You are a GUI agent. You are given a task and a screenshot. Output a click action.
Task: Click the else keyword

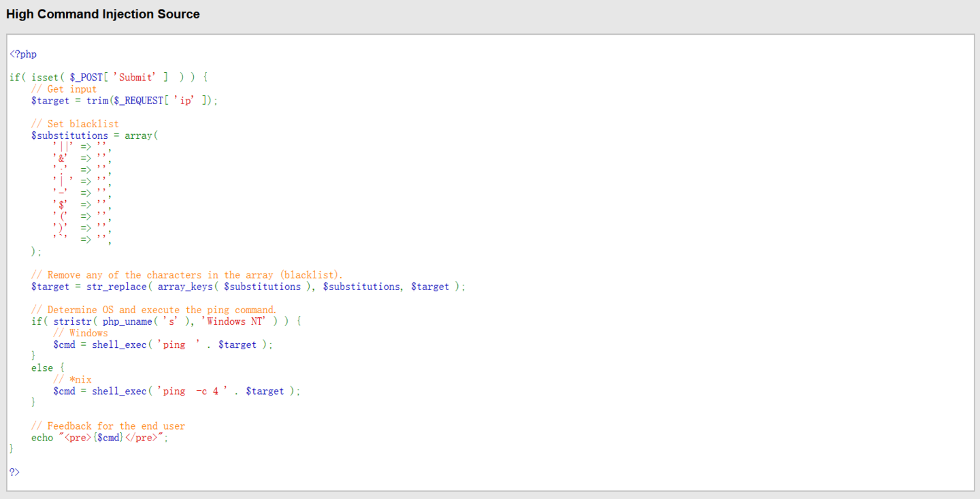pyautogui.click(x=42, y=368)
